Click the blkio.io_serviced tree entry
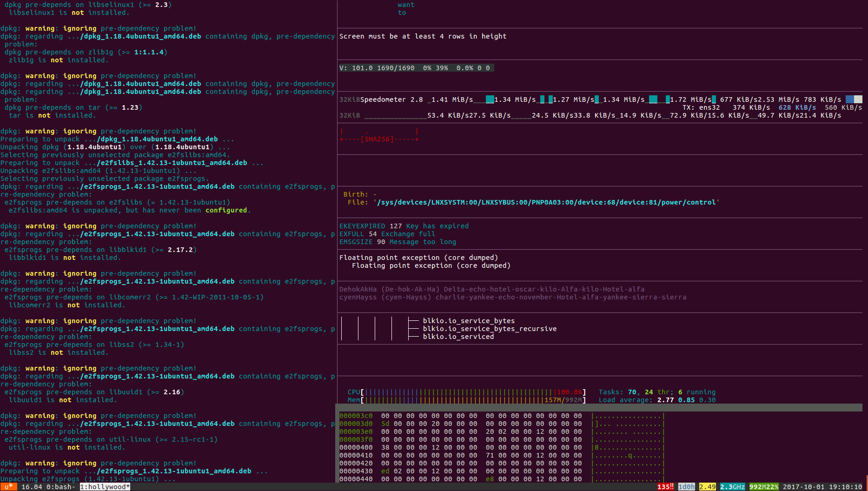 click(458, 337)
